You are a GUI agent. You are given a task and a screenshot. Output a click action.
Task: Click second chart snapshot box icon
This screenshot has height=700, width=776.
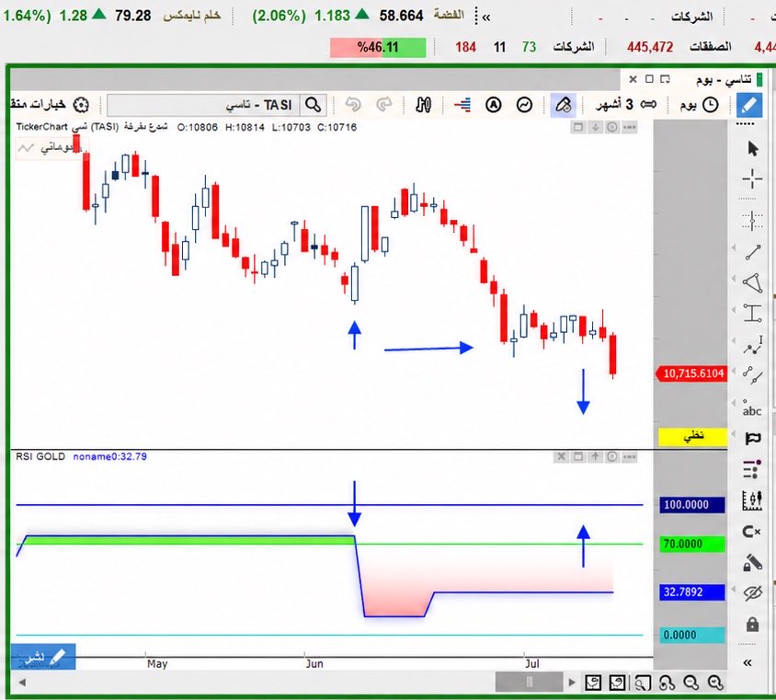point(617,683)
